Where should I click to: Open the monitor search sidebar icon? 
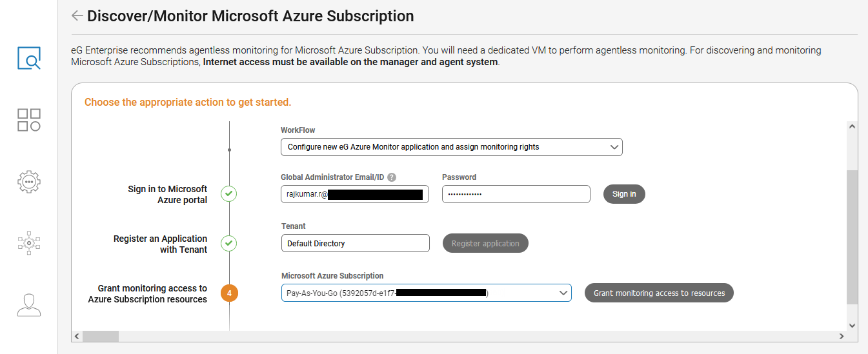[29, 59]
